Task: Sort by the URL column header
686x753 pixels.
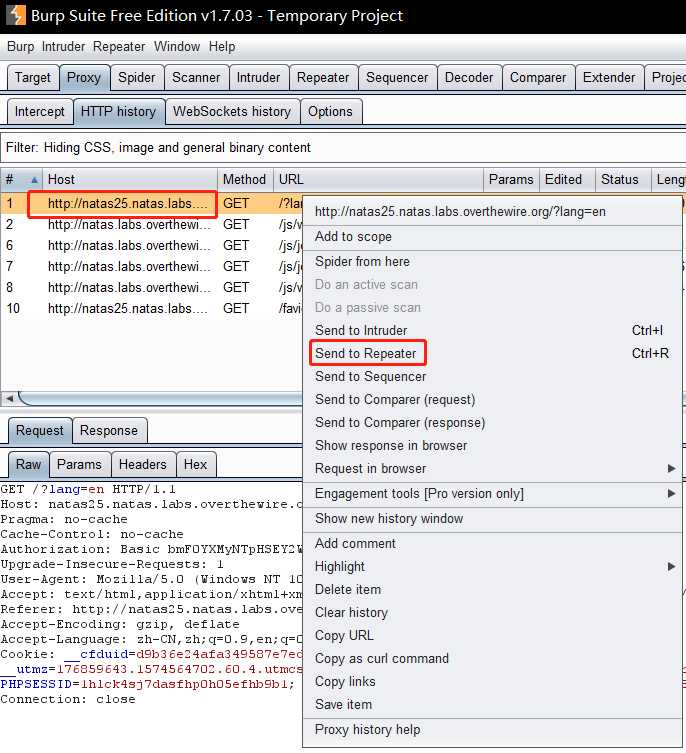Action: point(378,180)
